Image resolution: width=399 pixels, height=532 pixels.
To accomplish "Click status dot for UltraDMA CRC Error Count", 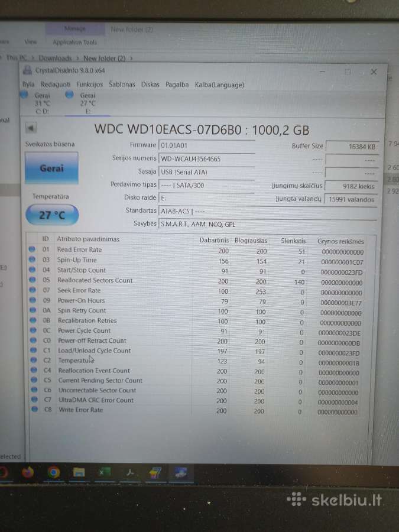I will pyautogui.click(x=35, y=400).
